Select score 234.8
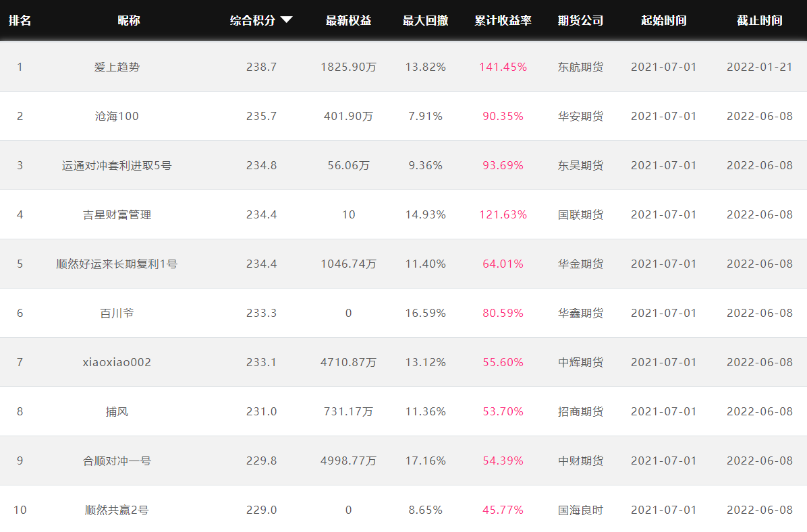This screenshot has height=532, width=807. 261,166
